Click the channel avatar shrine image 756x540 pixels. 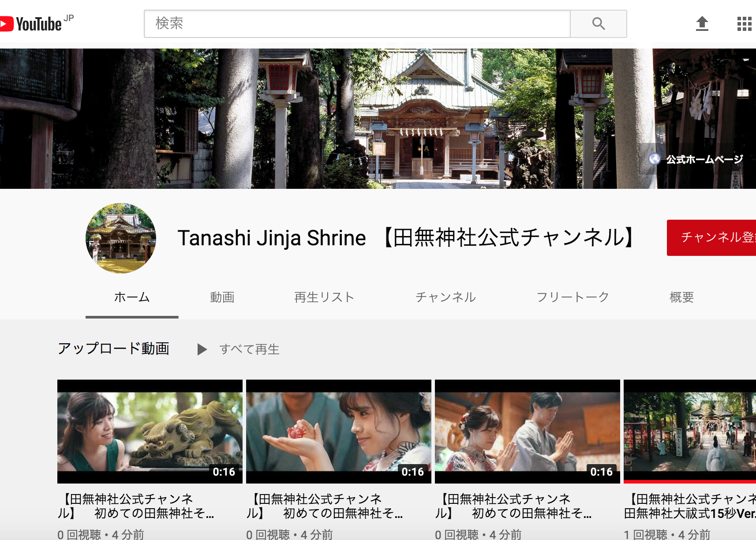pyautogui.click(x=121, y=238)
